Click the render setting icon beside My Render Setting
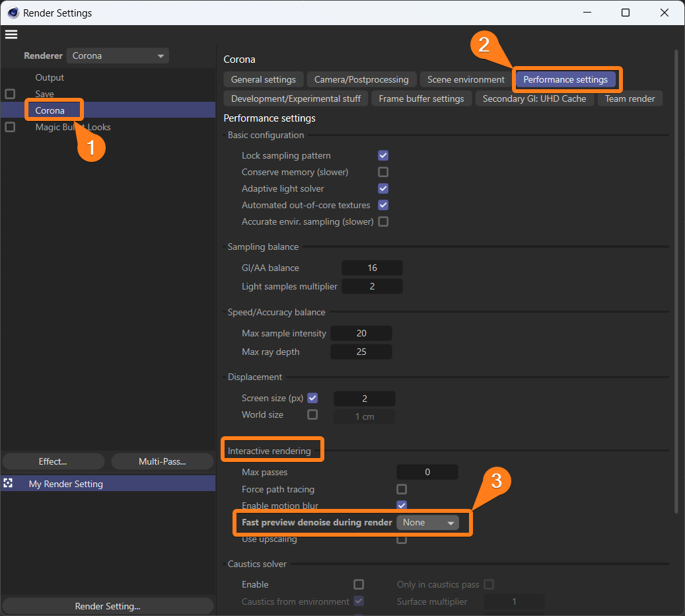 tap(8, 483)
